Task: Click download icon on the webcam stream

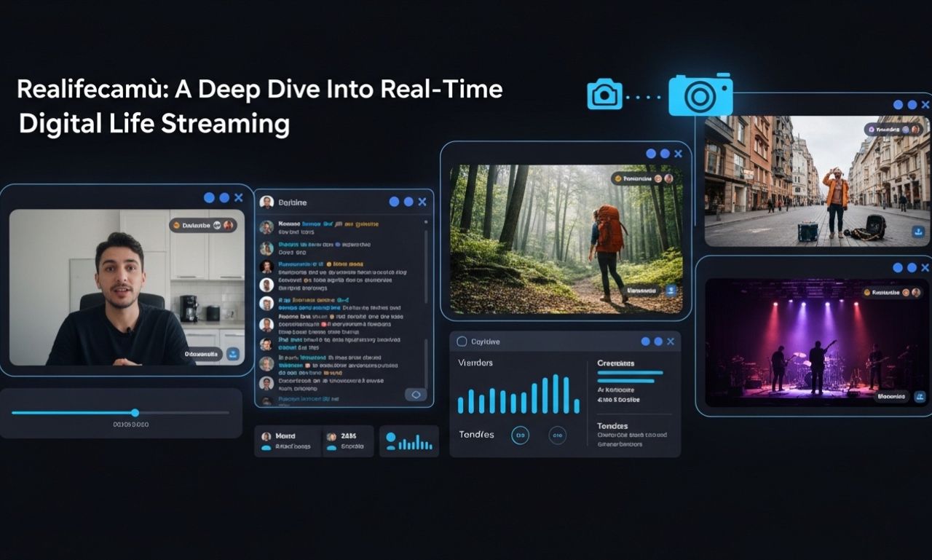Action: click(233, 355)
